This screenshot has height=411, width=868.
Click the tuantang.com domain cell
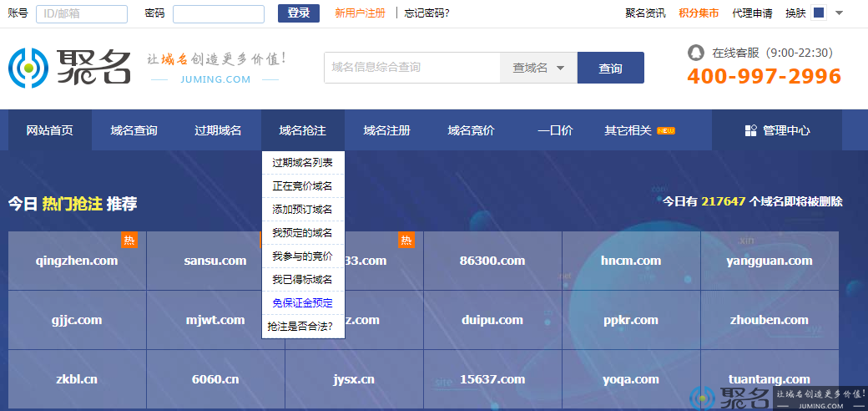pos(770,379)
